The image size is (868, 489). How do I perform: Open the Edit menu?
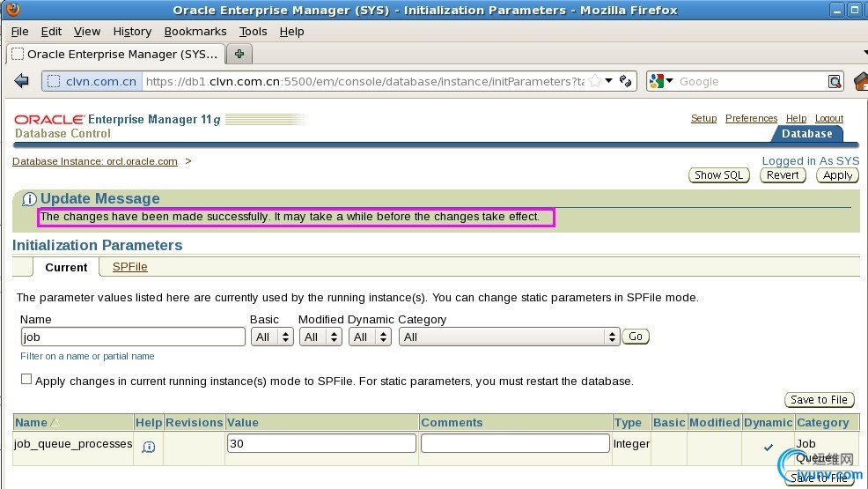(x=51, y=32)
